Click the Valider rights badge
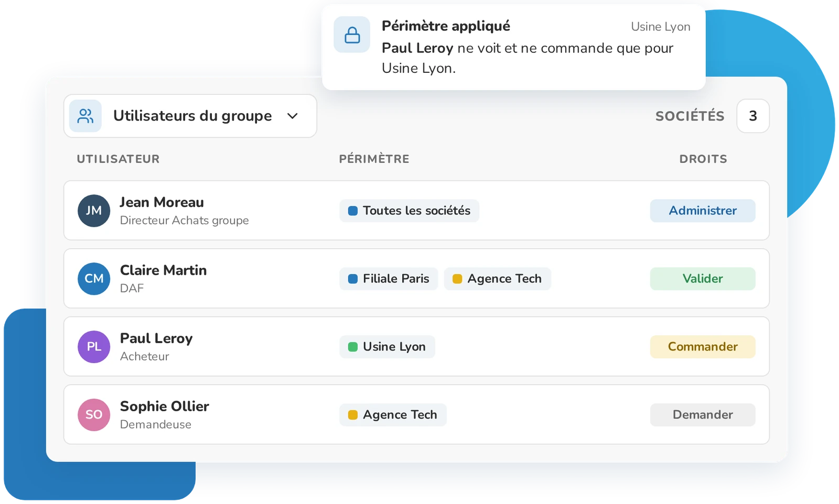 (703, 279)
